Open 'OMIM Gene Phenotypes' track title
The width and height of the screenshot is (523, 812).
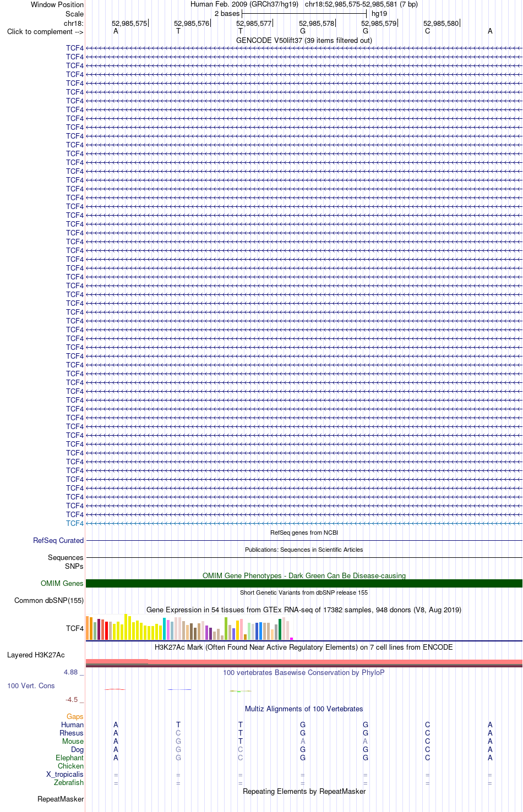[x=304, y=575]
